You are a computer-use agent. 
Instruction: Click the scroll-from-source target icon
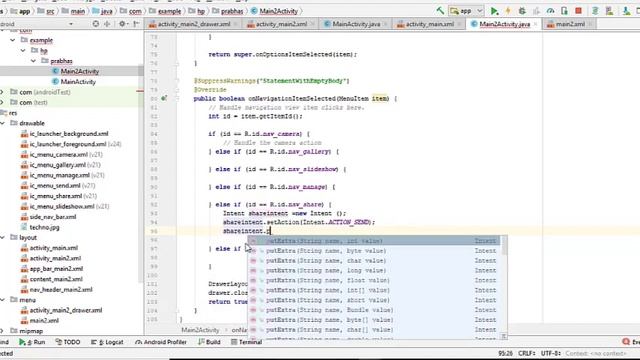click(96, 24)
